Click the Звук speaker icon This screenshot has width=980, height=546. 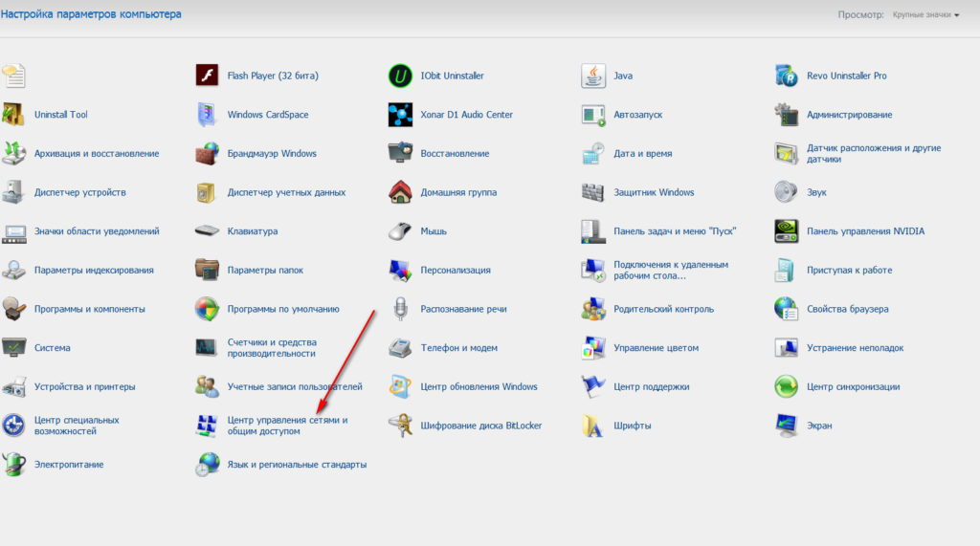coord(787,192)
